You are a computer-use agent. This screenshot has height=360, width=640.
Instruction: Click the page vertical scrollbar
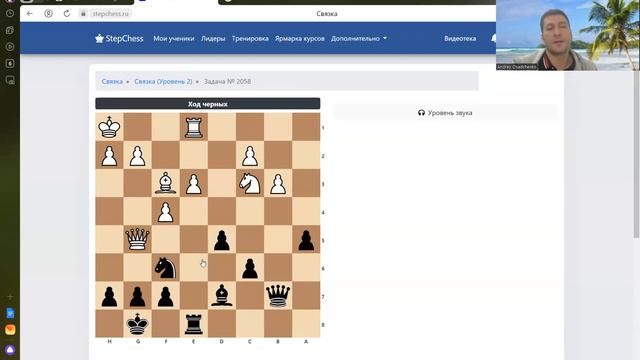636,154
